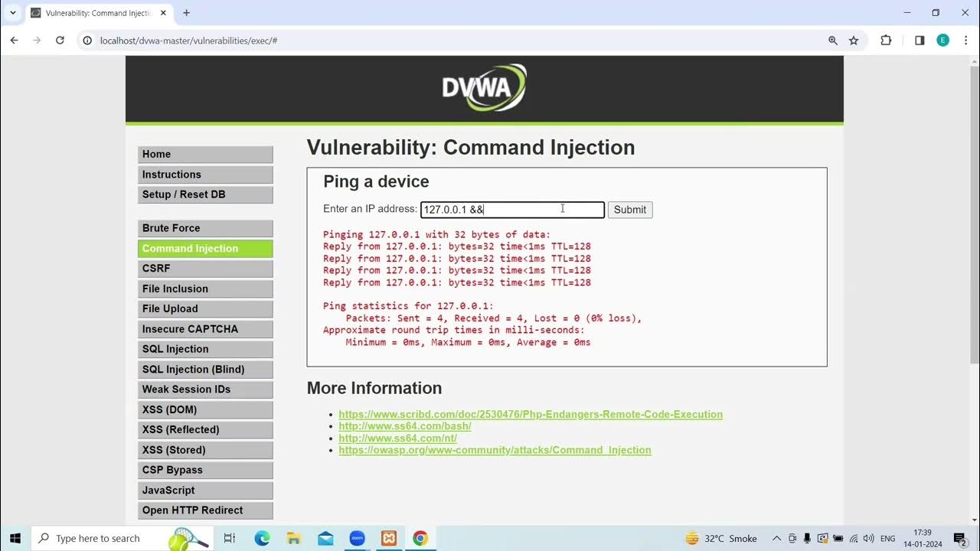Click the IP address input field

click(x=512, y=210)
